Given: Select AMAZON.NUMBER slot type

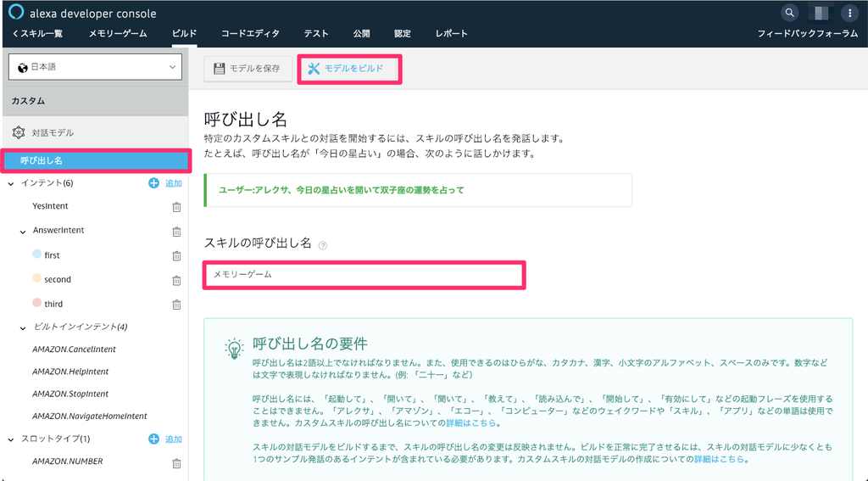Looking at the screenshot, I should click(68, 461).
